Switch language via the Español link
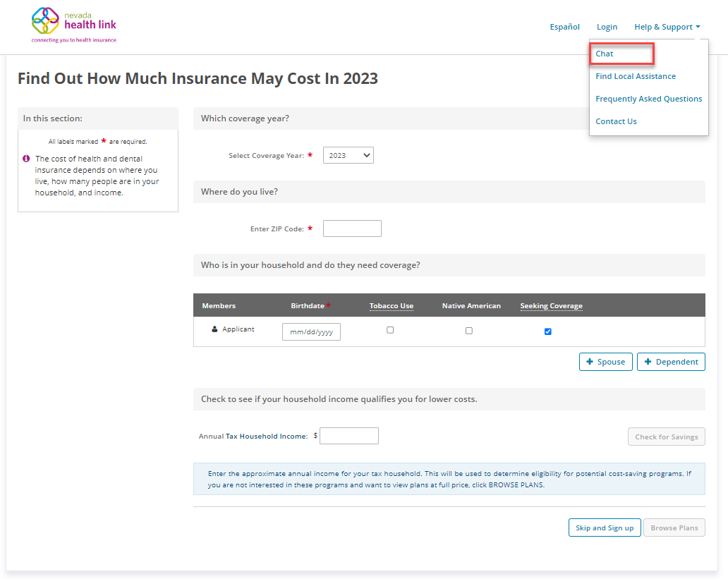The height and width of the screenshot is (579, 728). pyautogui.click(x=564, y=27)
